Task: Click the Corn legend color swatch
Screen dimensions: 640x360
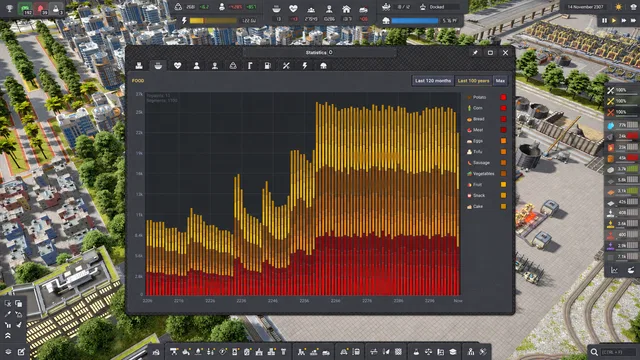Action: click(503, 108)
